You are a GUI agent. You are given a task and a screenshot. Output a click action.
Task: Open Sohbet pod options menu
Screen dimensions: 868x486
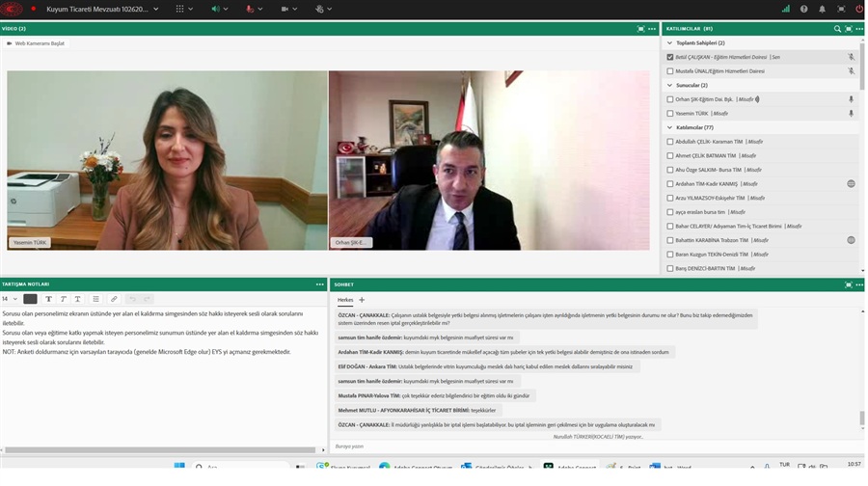[858, 284]
